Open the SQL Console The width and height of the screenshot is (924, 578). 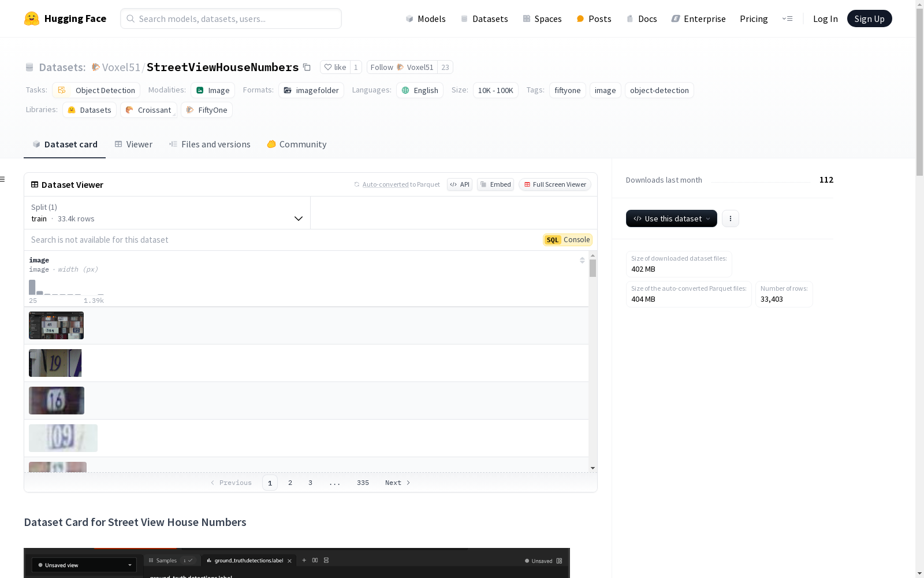(568, 240)
